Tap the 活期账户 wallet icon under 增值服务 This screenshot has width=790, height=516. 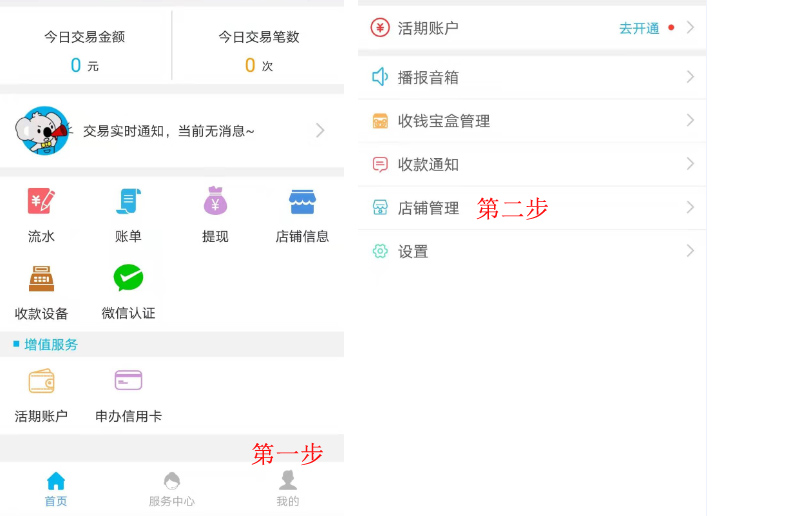click(x=41, y=381)
